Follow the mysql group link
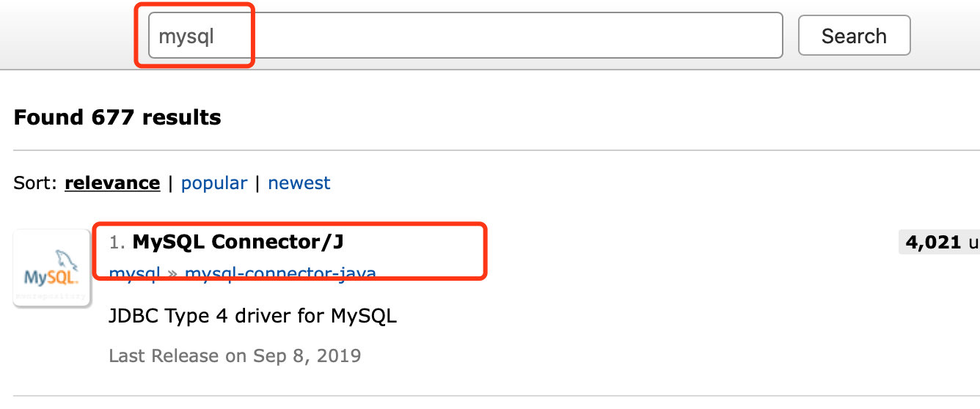980x409 pixels. click(x=135, y=275)
